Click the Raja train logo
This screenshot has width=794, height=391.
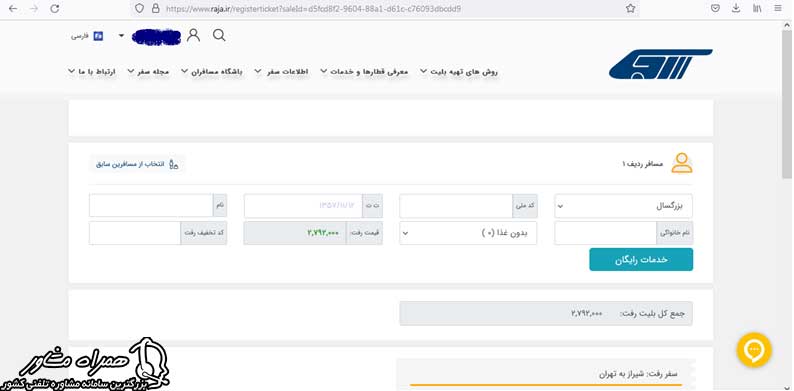pyautogui.click(x=660, y=64)
